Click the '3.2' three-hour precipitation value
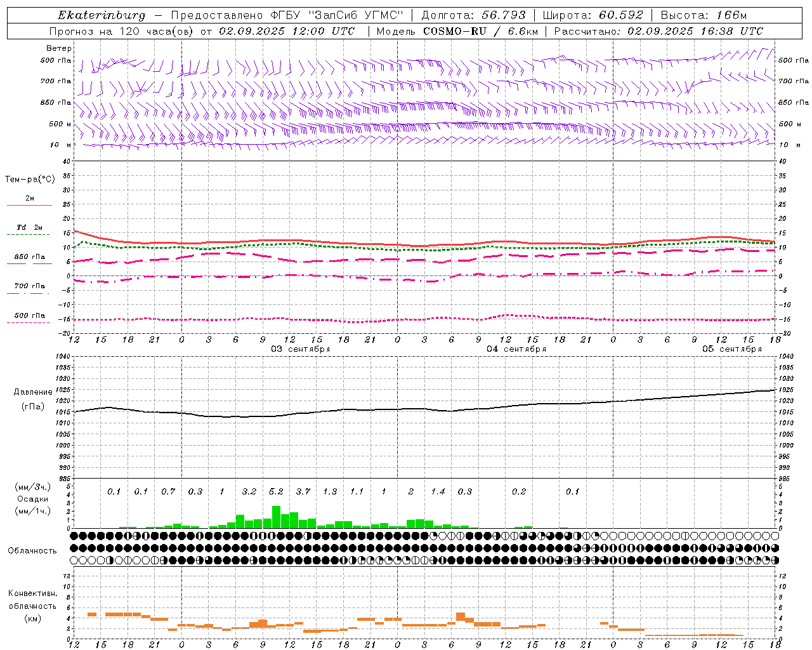Screen dimensions: 812x650 pos(249,492)
